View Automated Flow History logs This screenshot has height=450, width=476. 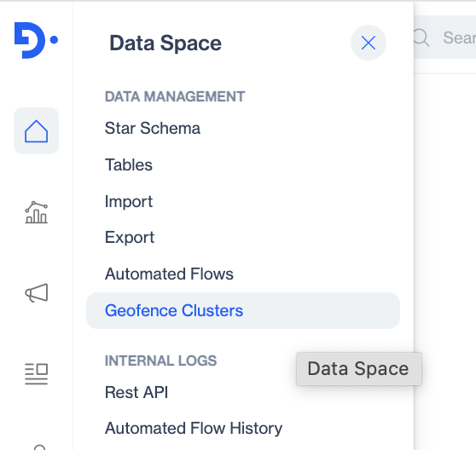pos(194,429)
